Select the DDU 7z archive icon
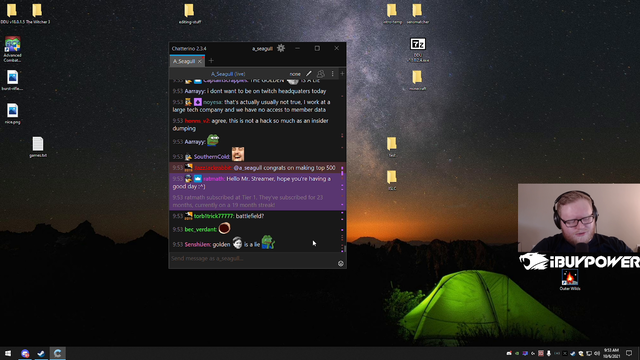 418,50
